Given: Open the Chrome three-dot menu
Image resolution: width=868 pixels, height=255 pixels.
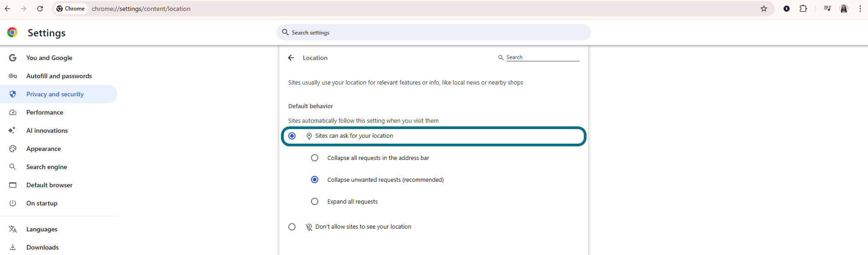Looking at the screenshot, I should coord(860,9).
